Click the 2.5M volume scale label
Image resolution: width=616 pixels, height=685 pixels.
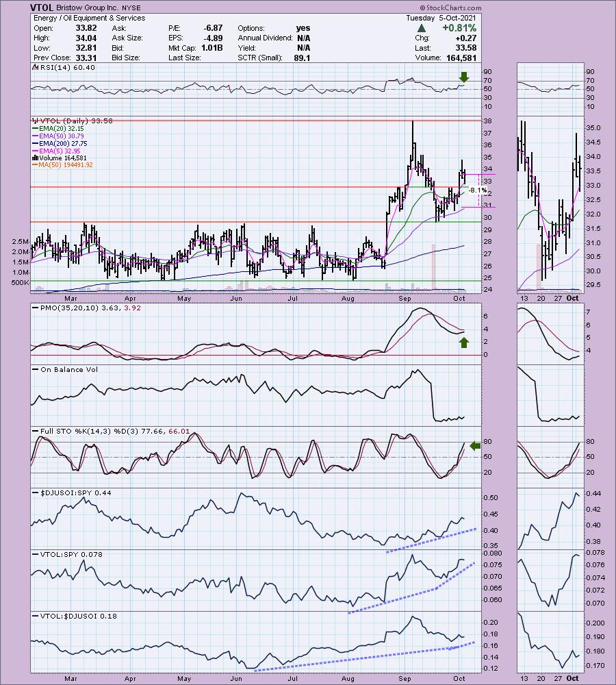21,242
